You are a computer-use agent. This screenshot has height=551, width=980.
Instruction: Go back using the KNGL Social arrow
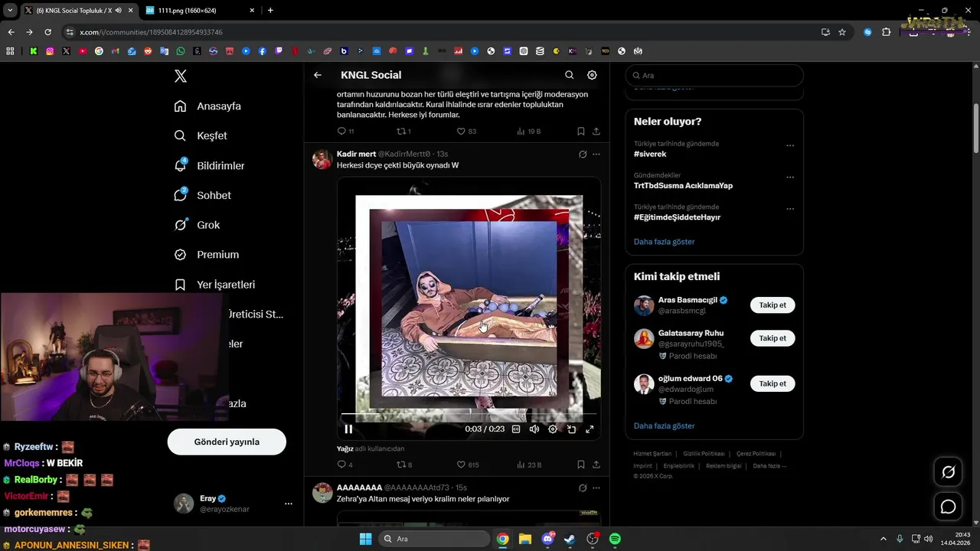coord(318,75)
